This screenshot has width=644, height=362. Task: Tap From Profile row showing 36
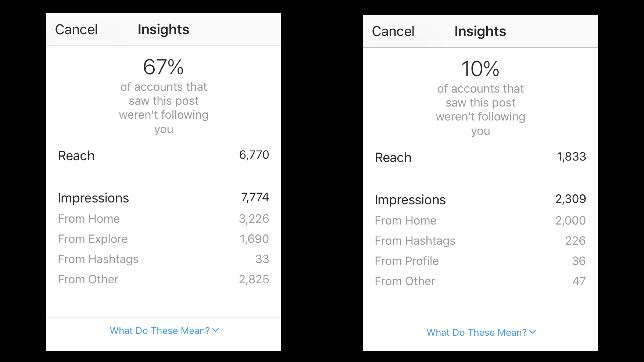click(x=480, y=261)
